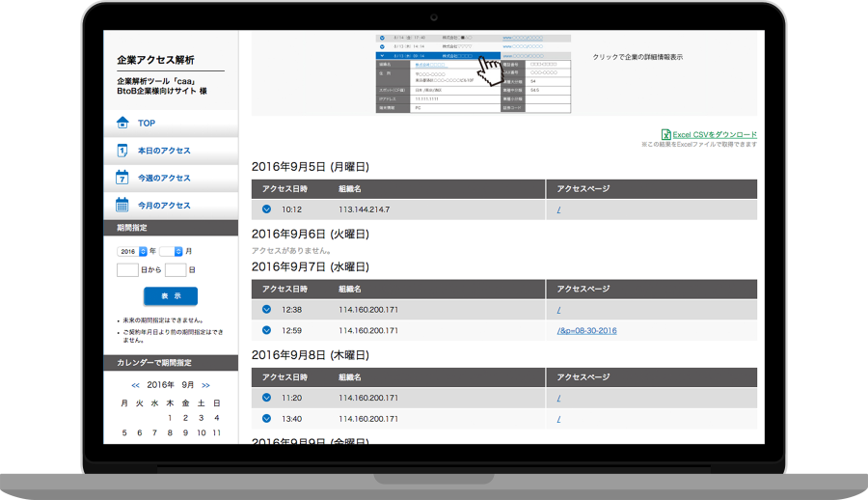Open the /&p=08-30-2016 page link

586,331
